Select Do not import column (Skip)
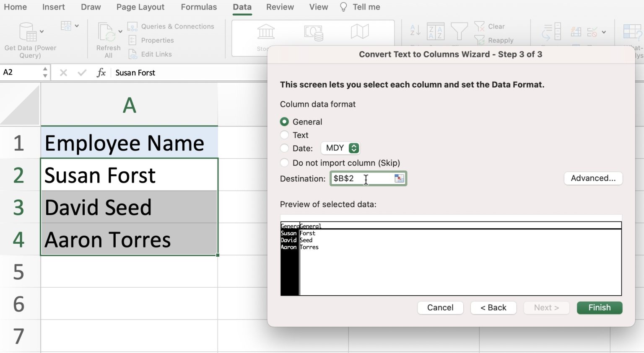 pos(284,163)
